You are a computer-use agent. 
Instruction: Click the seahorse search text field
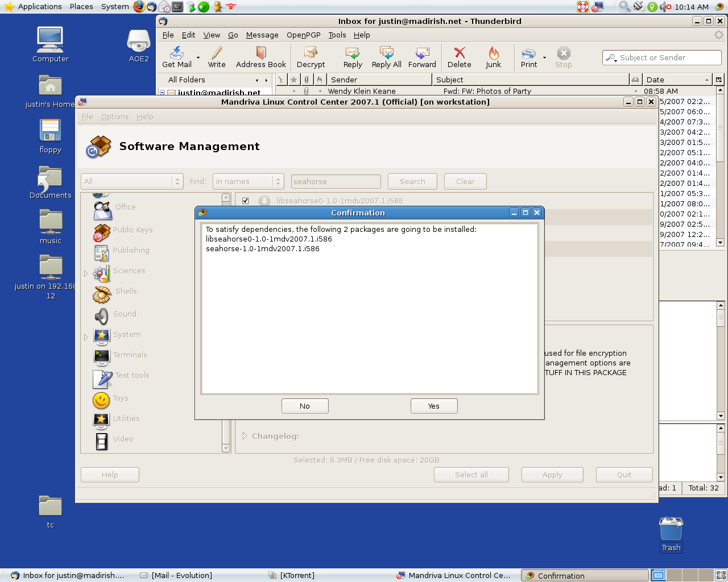(x=336, y=181)
